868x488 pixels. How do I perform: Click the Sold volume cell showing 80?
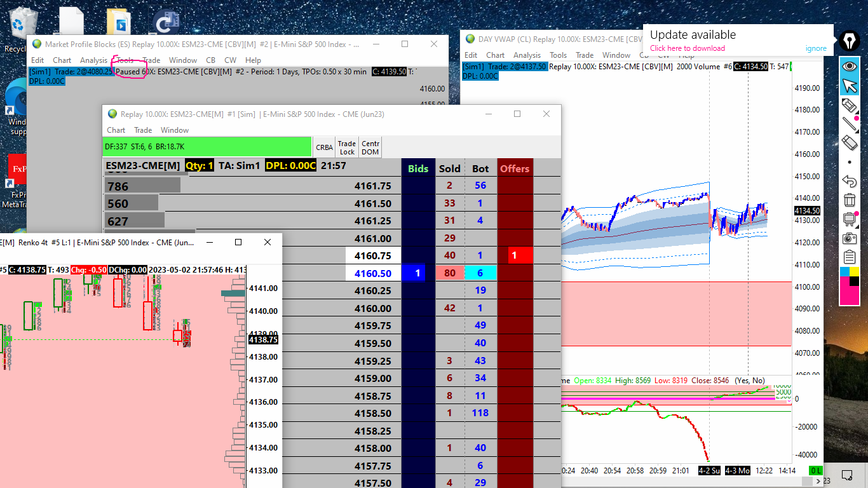click(x=450, y=273)
